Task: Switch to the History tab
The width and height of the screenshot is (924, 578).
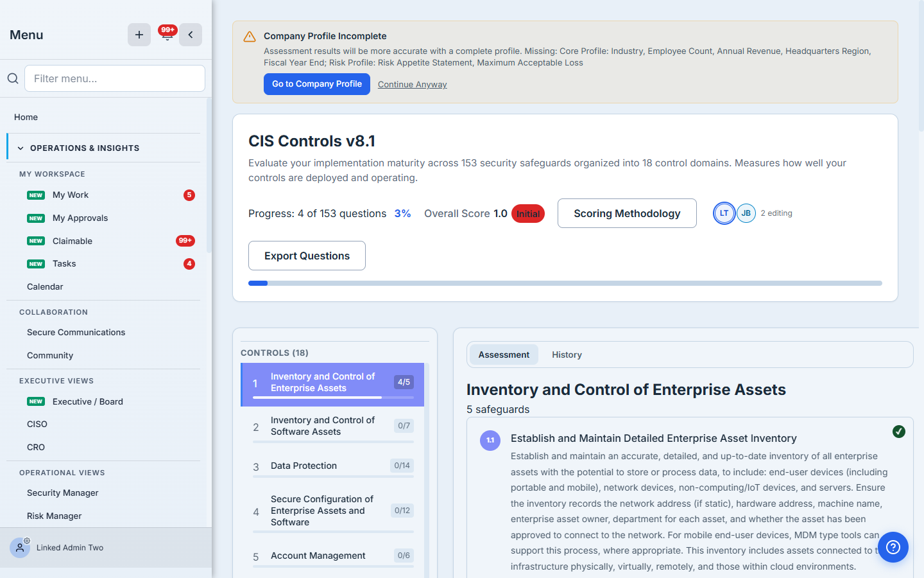Action: 567,355
